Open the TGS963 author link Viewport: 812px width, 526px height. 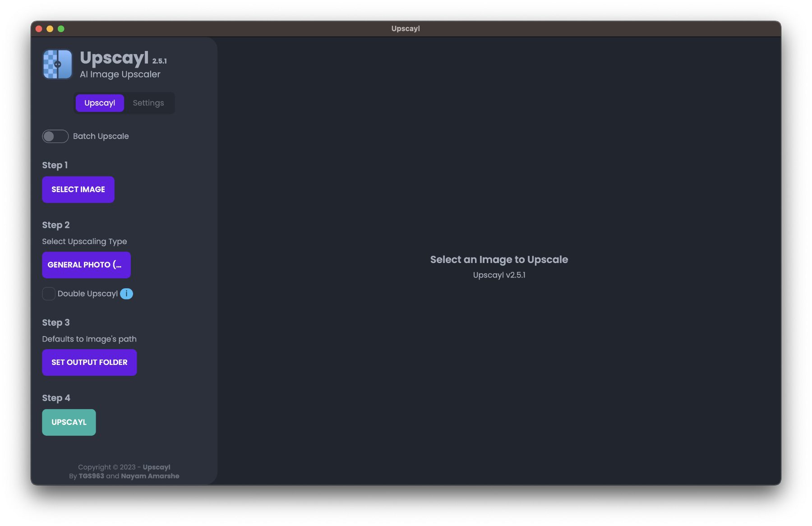click(x=91, y=476)
